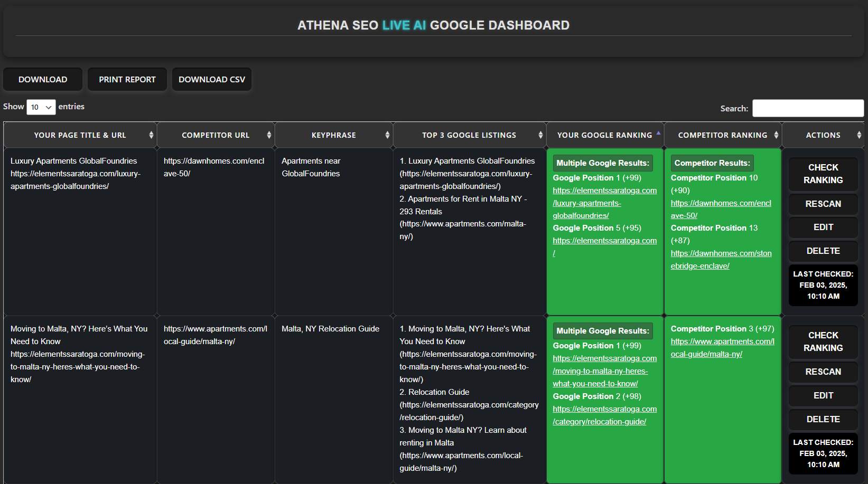Edit the Luxury Apartments GlobalFoundries entry
This screenshot has height=484, width=868.
(x=823, y=227)
